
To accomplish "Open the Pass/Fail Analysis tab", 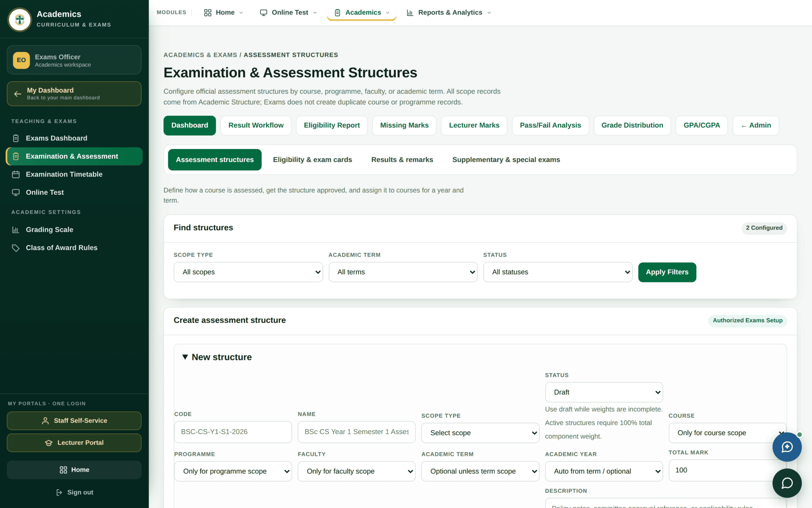I will (x=550, y=126).
